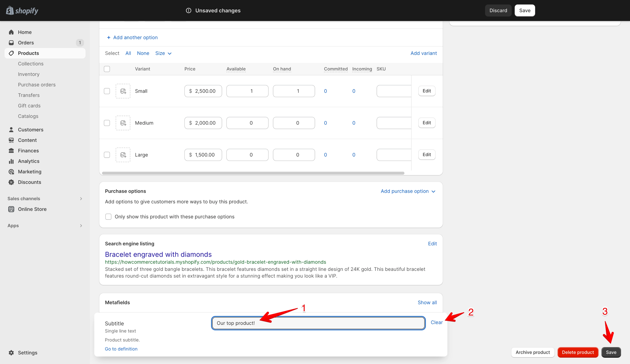The image size is (630, 364).
Task: Click the Finances bank icon
Action: (x=11, y=151)
